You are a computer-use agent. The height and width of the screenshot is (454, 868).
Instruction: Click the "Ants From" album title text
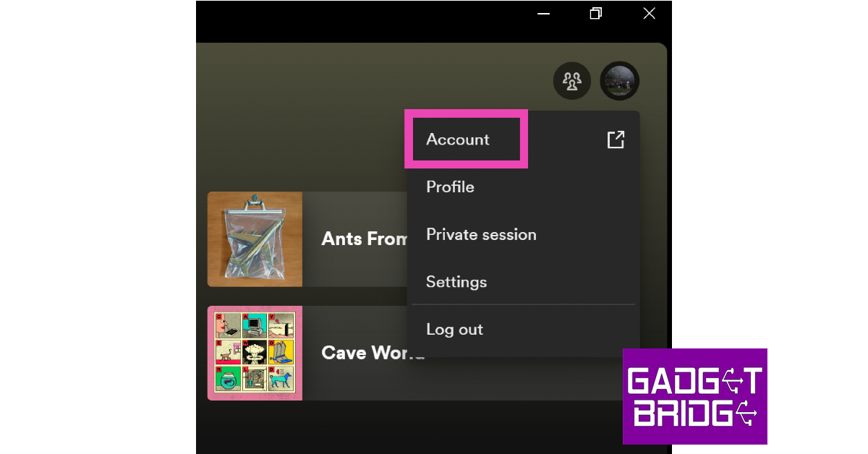(x=364, y=239)
